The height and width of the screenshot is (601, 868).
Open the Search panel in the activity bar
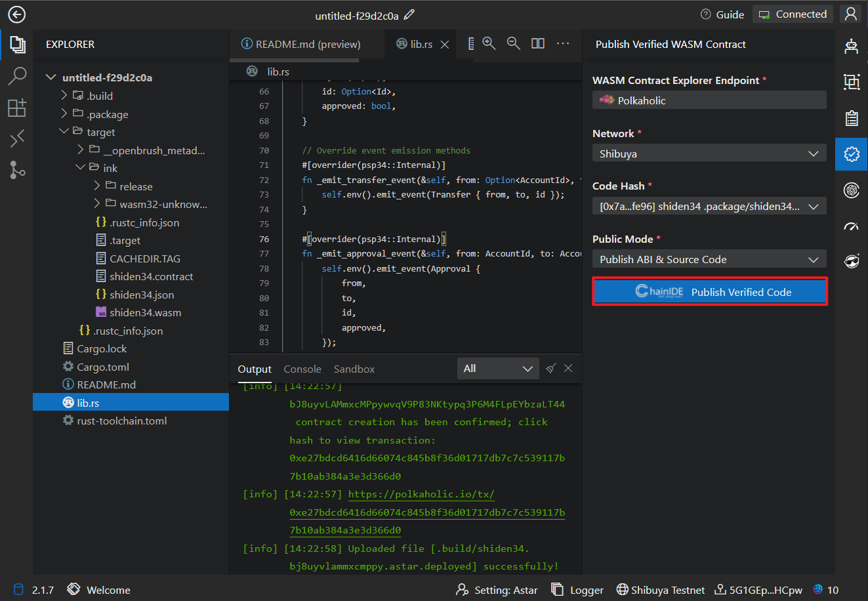pos(17,76)
